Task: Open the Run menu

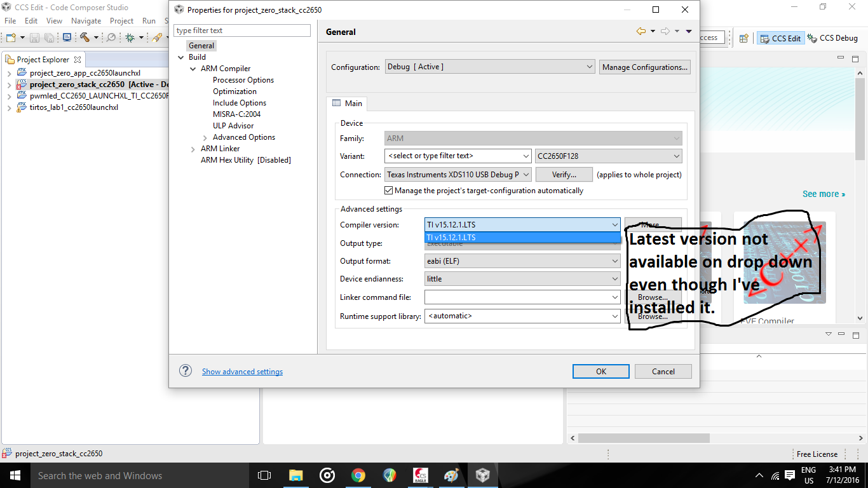Action: tap(149, 21)
